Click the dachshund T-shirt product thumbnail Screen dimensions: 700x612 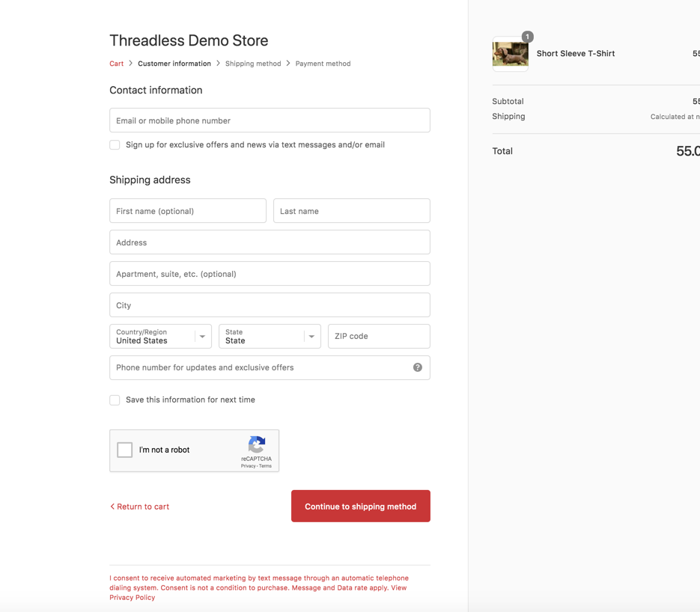tap(511, 54)
